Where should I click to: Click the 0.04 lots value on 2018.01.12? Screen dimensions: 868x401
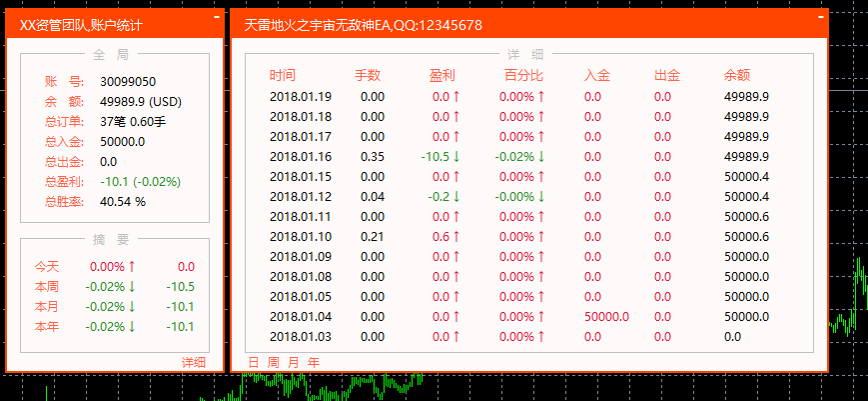point(373,197)
